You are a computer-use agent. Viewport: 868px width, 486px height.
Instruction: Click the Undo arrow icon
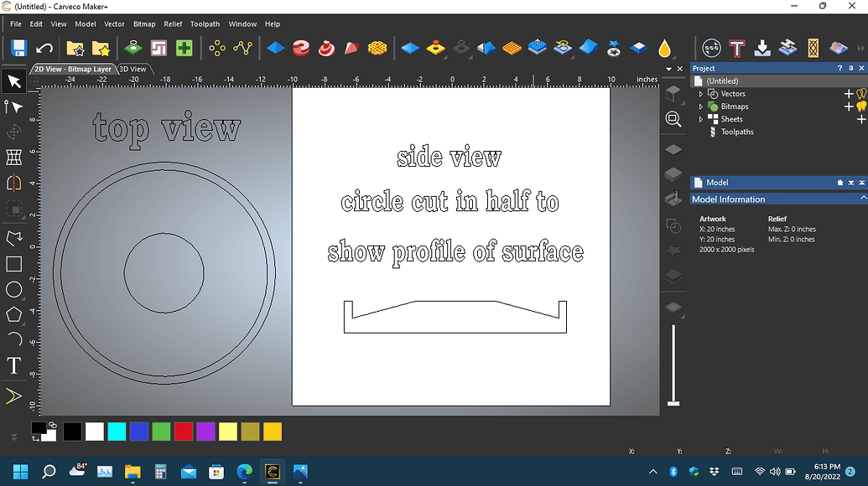pos(44,48)
